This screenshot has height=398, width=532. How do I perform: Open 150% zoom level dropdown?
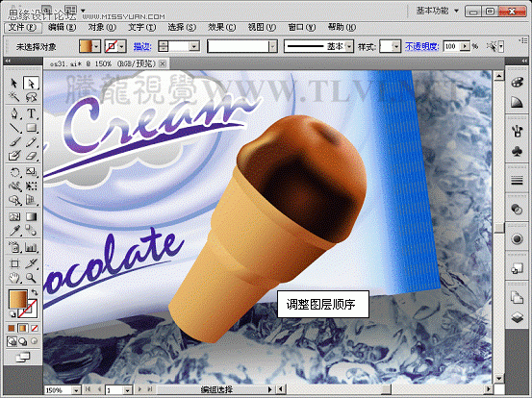point(76,390)
